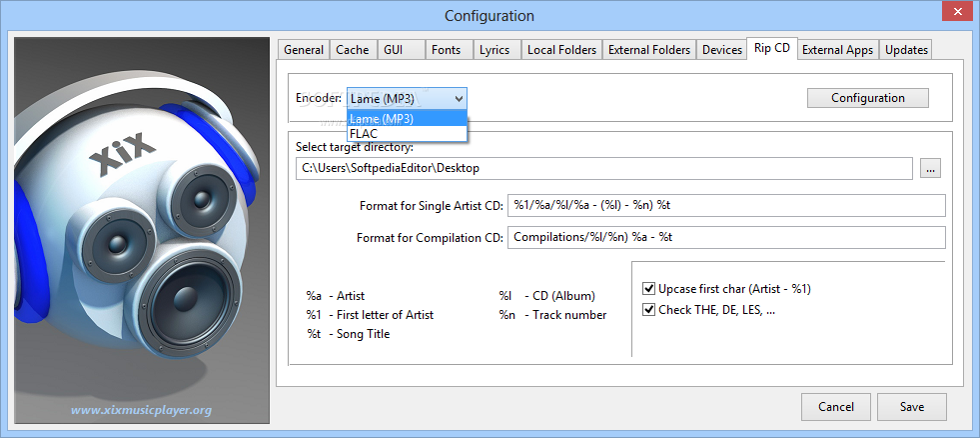This screenshot has width=980, height=438.
Task: Select the External Folders tab
Action: pos(649,50)
